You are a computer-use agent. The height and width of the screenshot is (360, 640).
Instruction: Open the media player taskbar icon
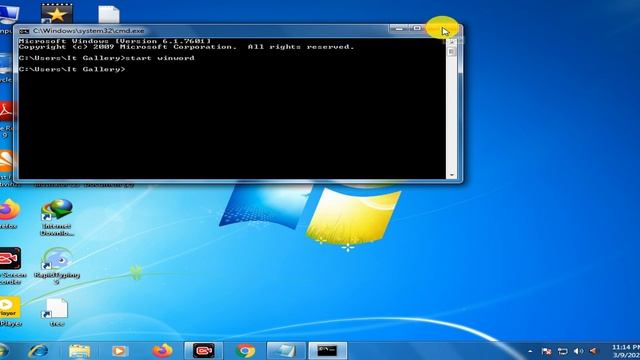click(120, 351)
